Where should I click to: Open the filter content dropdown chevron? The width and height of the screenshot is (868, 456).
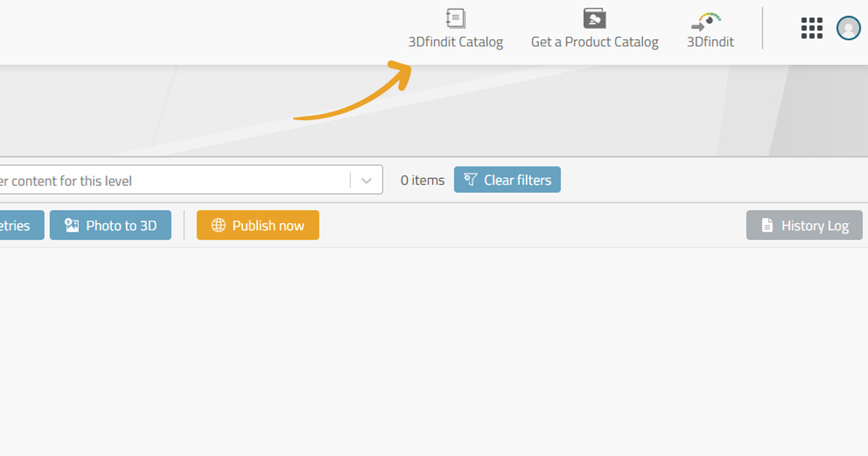(365, 180)
